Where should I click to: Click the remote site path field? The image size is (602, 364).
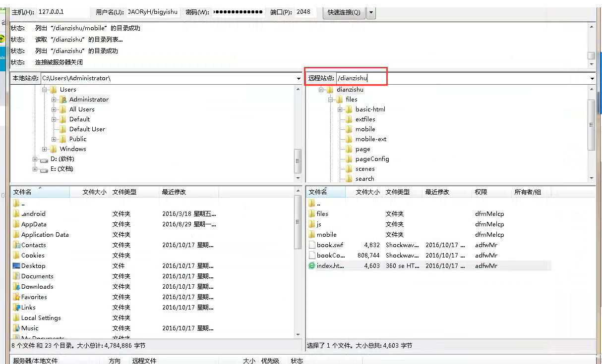pyautogui.click(x=461, y=78)
